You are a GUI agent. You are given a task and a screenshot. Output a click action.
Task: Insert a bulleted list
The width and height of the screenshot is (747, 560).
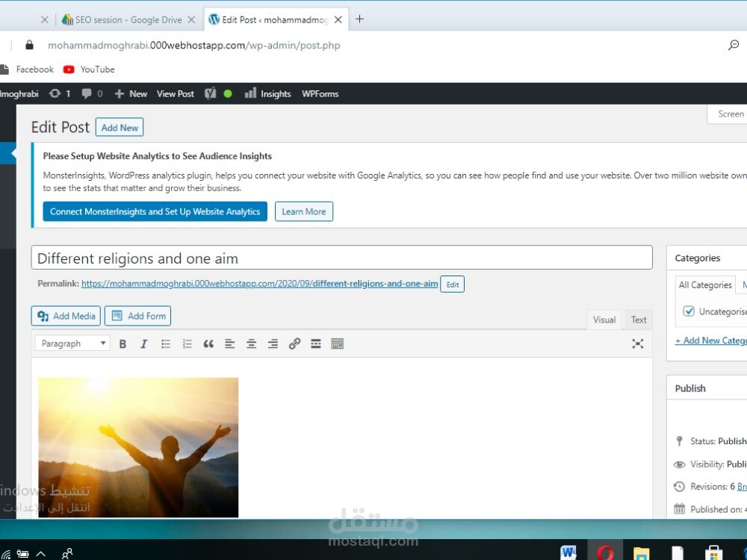(165, 343)
